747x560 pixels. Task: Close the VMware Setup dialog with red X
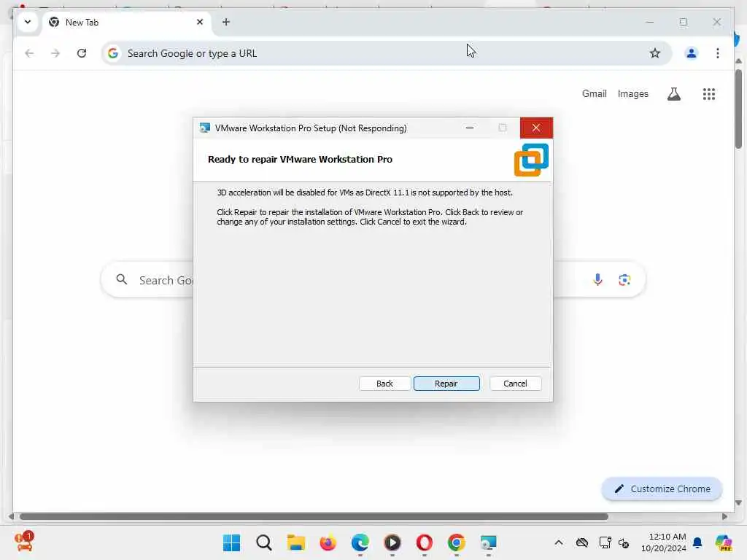point(536,128)
